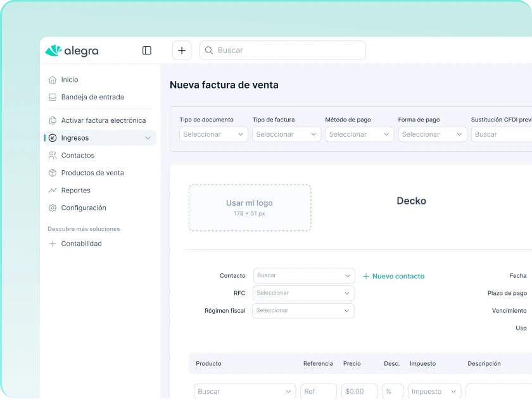The width and height of the screenshot is (532, 400).
Task: Click the Contactos people icon
Action: coord(53,156)
